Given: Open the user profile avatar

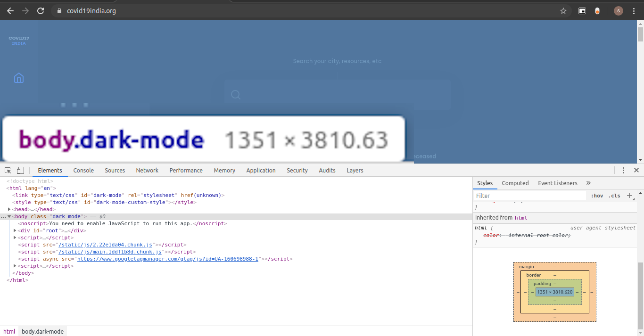Looking at the screenshot, I should 619,11.
